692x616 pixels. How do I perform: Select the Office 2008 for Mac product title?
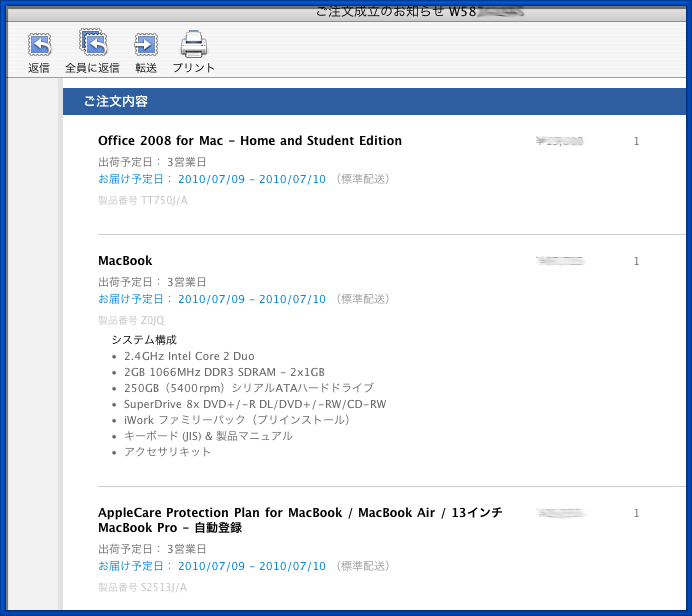tap(250, 141)
